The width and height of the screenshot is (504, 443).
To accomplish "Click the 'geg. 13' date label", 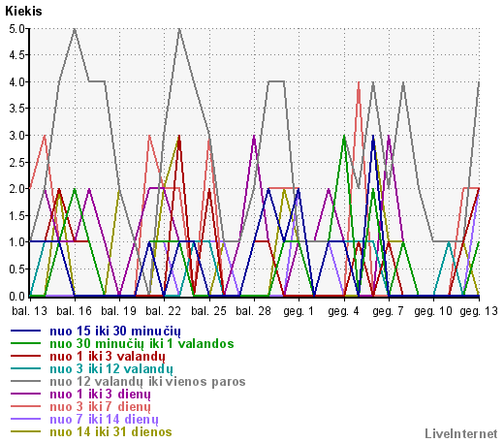I will click(x=479, y=311).
